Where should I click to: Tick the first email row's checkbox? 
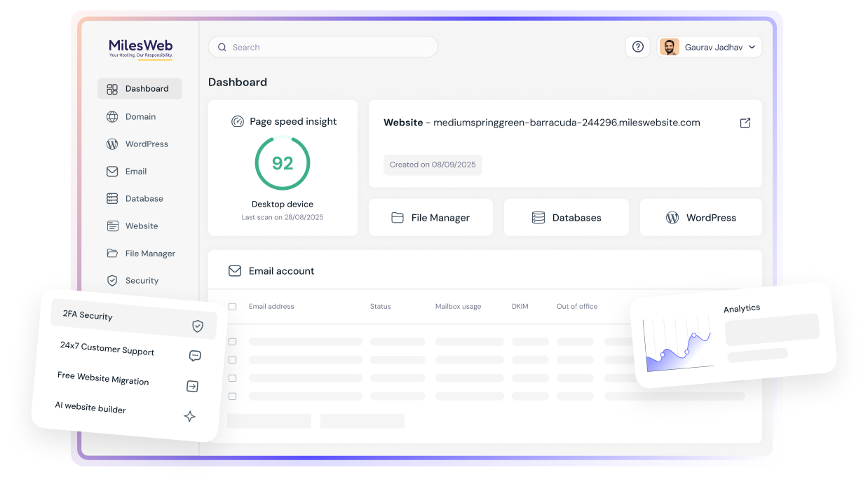(232, 342)
